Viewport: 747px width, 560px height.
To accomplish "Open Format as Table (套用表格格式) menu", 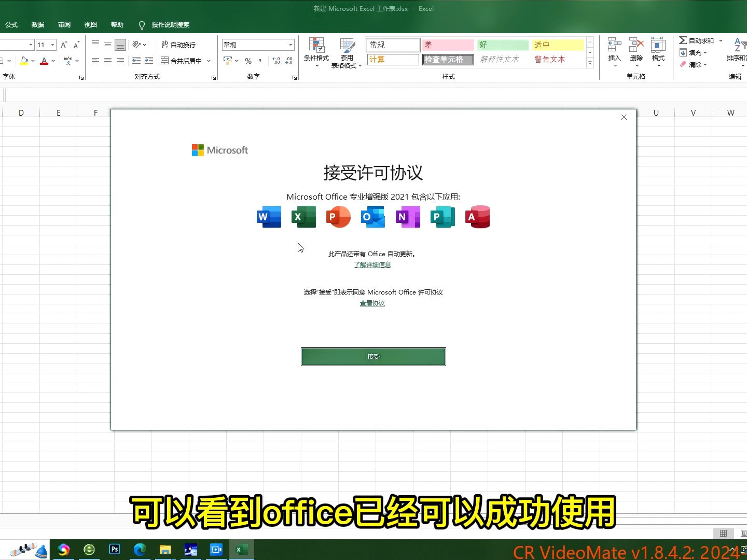I will click(x=347, y=52).
